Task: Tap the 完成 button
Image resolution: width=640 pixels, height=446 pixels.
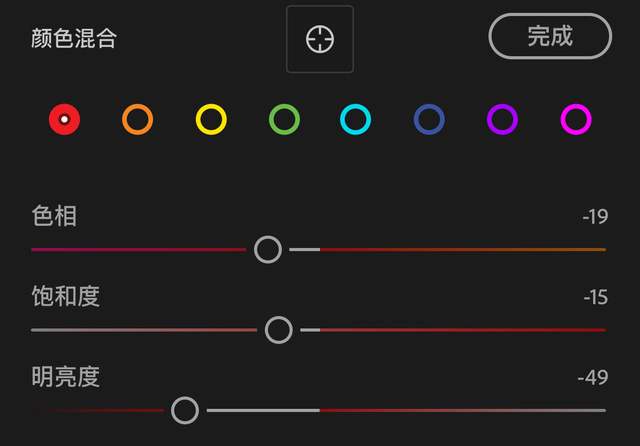Action: 549,36
